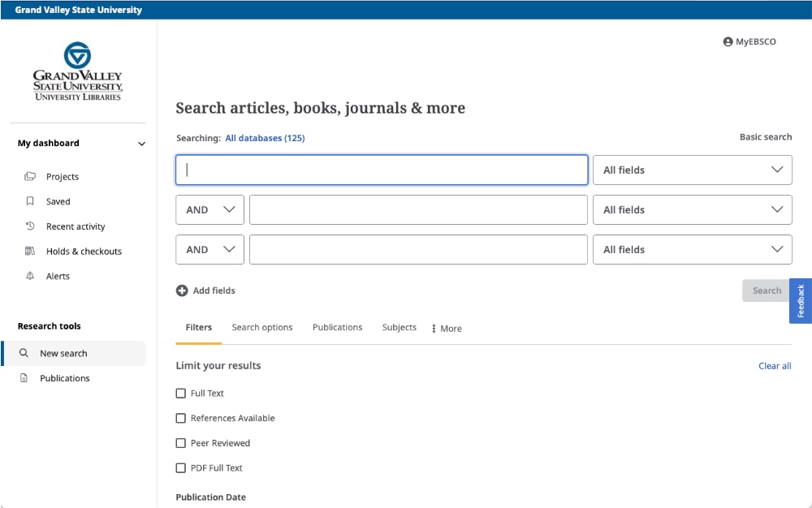The image size is (812, 508).
Task: Click the All databases (125) link
Action: [x=264, y=138]
